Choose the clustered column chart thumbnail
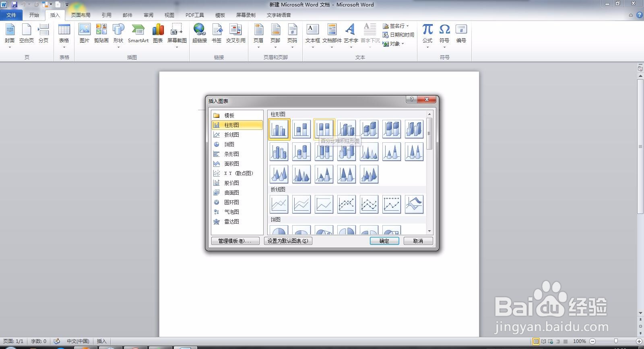 click(279, 129)
